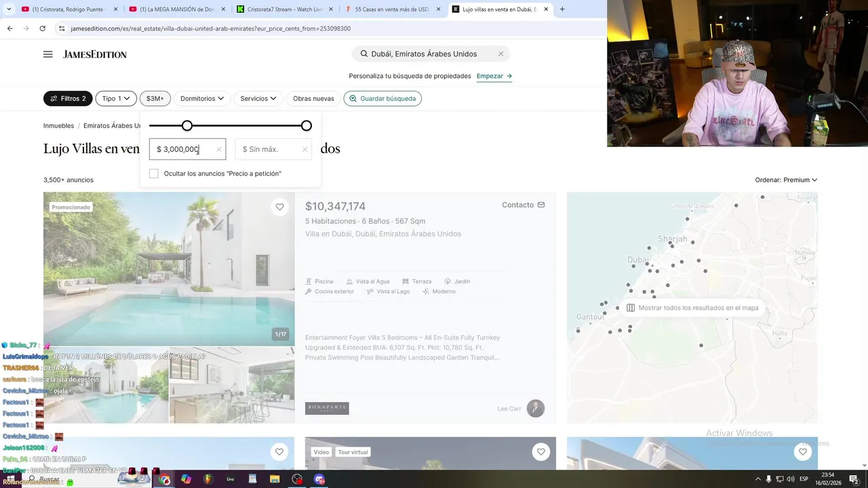Click the $10,347,174 price text

335,206
